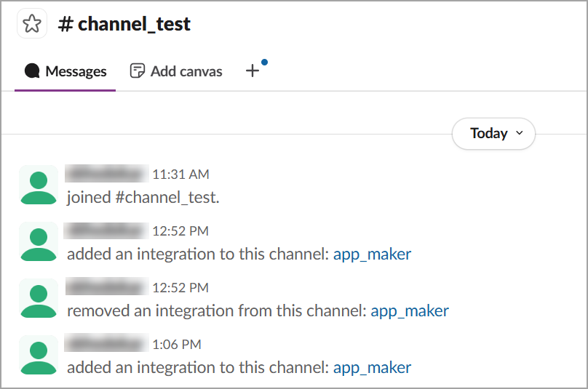This screenshot has width=588, height=389.
Task: Open the Add canvas tab
Action: pyautogui.click(x=176, y=71)
